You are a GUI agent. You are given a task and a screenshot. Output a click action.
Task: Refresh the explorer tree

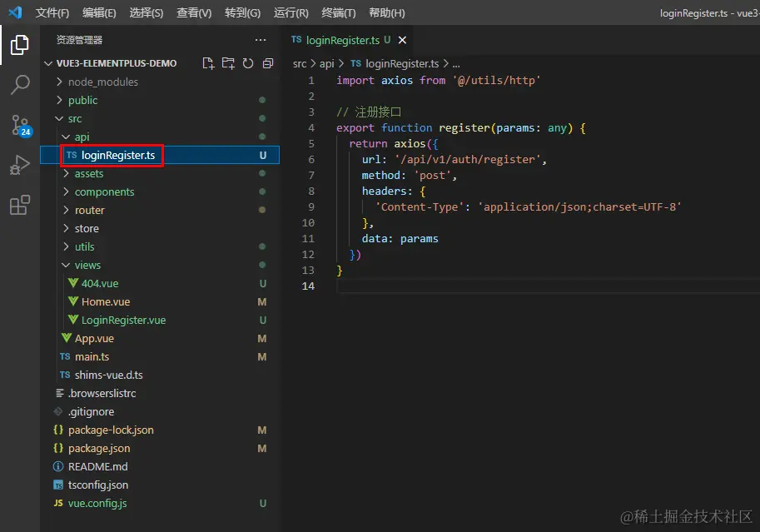pyautogui.click(x=248, y=63)
